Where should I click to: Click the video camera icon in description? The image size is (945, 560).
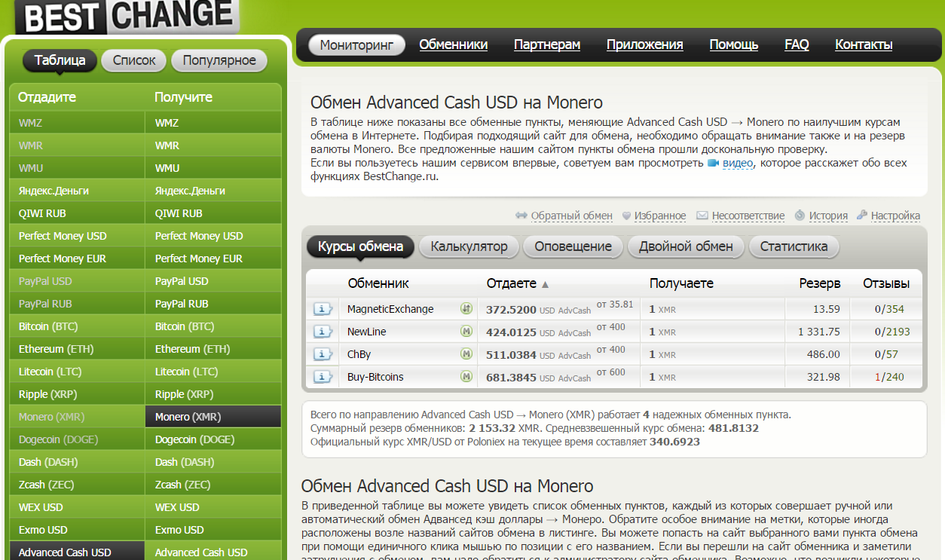click(x=712, y=164)
